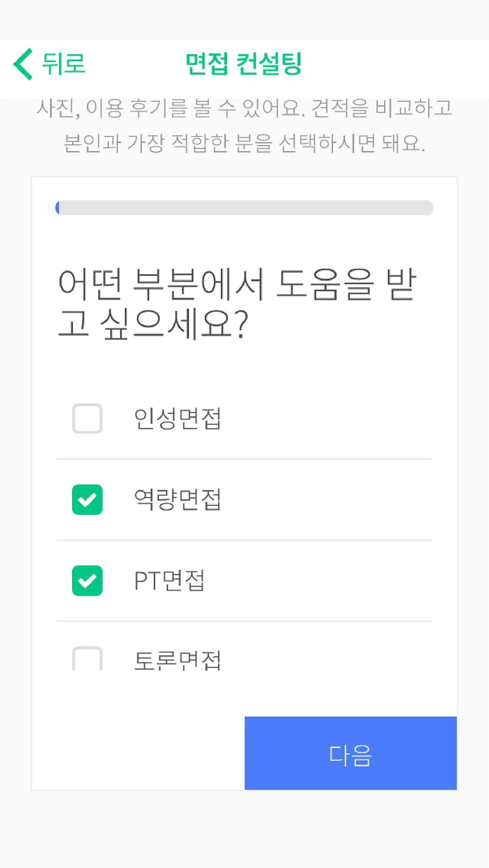Tap the 면접 컨설팅 header title

click(x=243, y=64)
